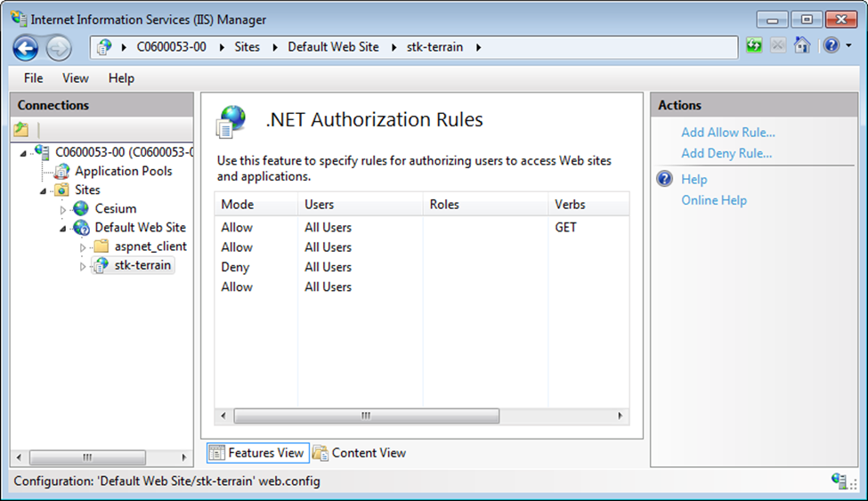Image resolution: width=868 pixels, height=501 pixels.
Task: Click the status bar network icon
Action: pyautogui.click(x=840, y=481)
